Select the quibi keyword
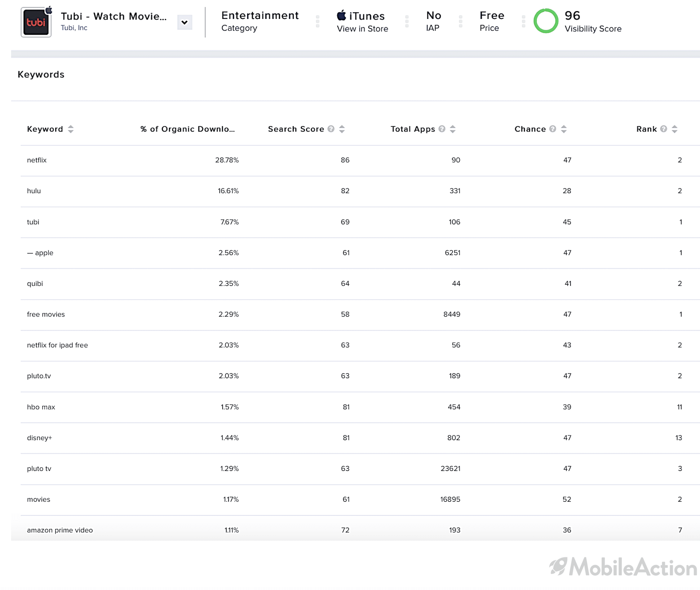 tap(35, 284)
